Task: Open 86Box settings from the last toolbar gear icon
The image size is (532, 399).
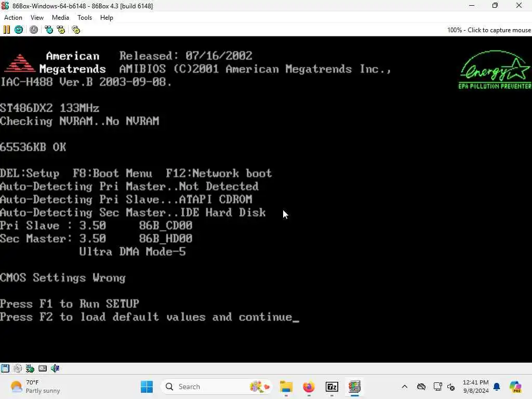Action: pyautogui.click(x=76, y=30)
